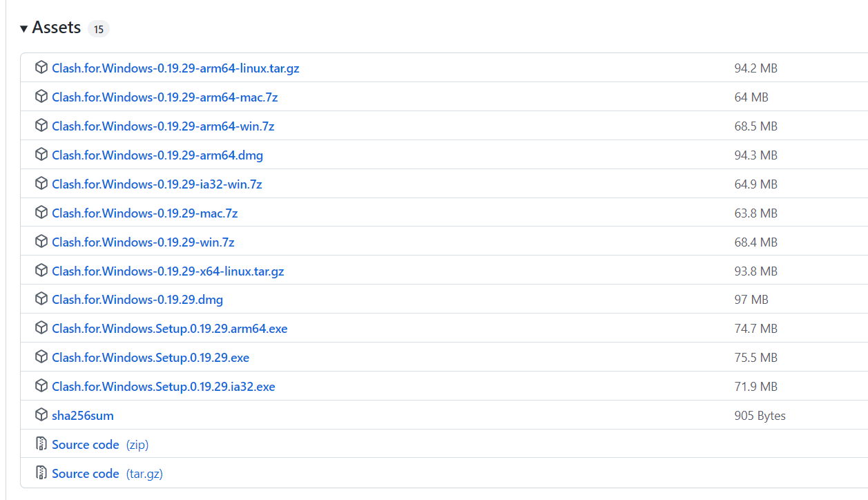Screen dimensions: 868x500
Task: Click file icon beside Source code (tar.gz)
Action: pos(41,473)
